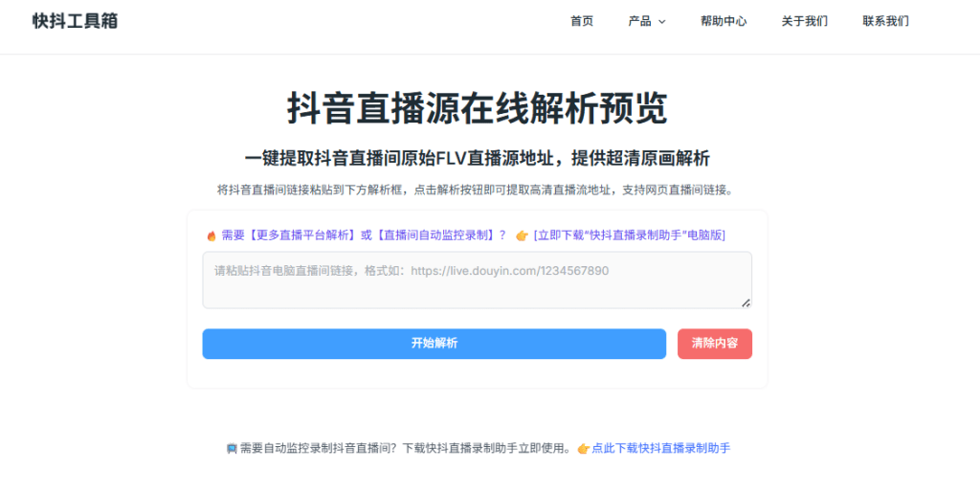The image size is (980, 494).
Task: Open 点此下载快抖直播录制助手 link
Action: click(661, 448)
